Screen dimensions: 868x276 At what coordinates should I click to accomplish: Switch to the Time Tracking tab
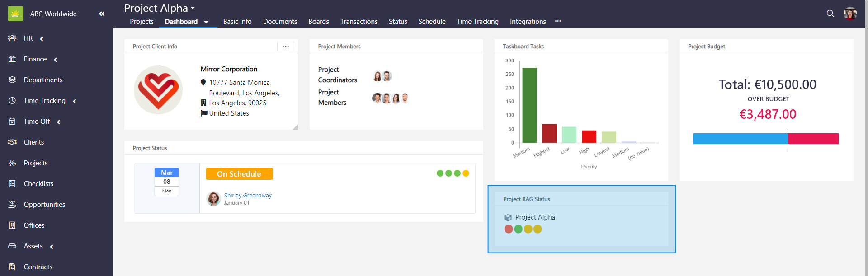[x=477, y=22]
